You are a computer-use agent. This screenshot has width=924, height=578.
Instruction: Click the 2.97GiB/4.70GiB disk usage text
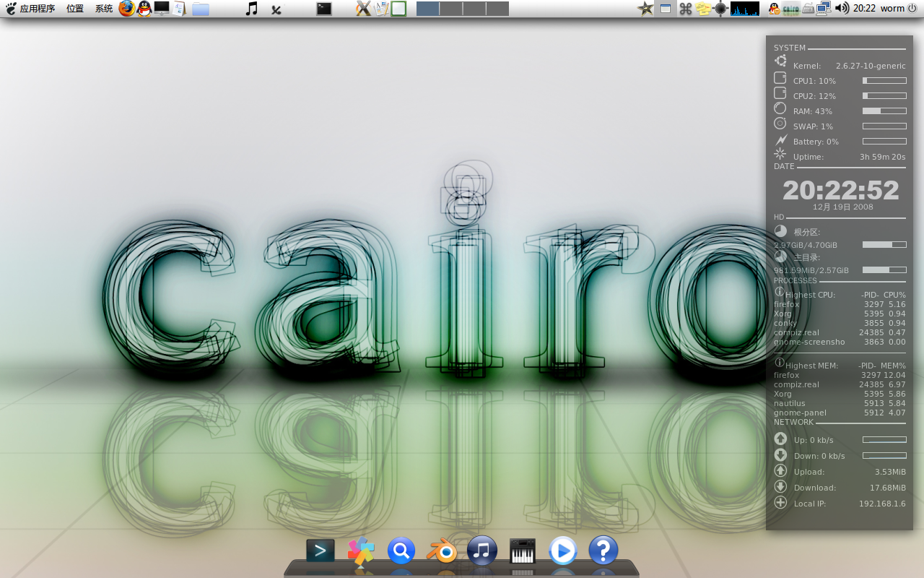(806, 245)
